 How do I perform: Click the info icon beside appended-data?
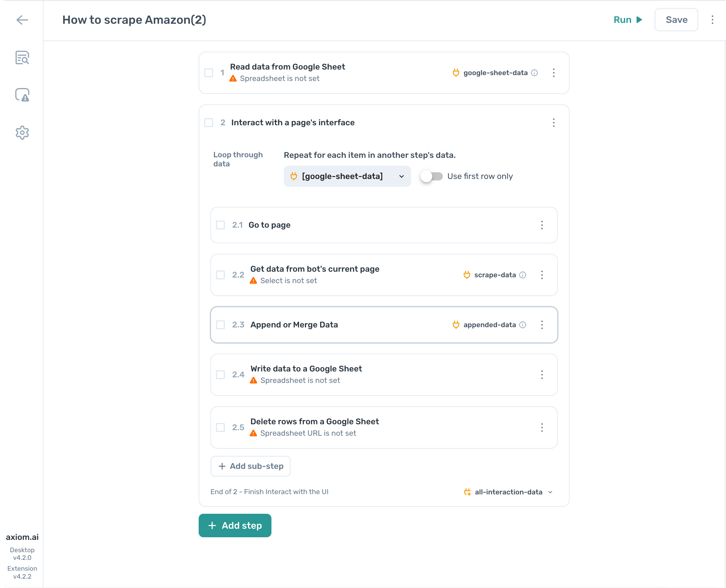point(523,325)
